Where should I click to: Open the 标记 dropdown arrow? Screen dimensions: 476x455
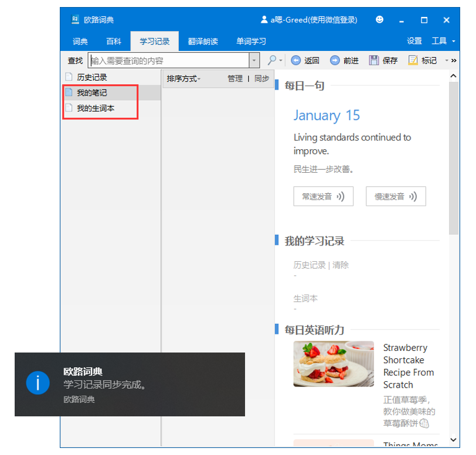[447, 60]
